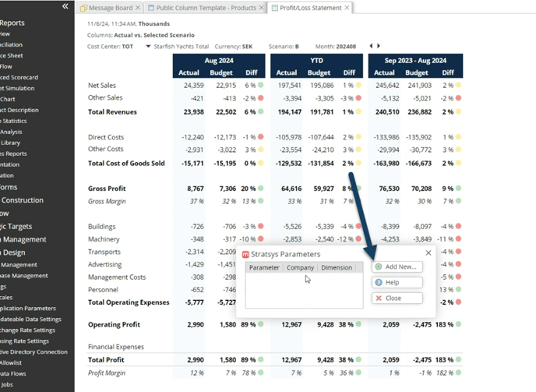
Task: Click the Add New button
Action: point(397,267)
